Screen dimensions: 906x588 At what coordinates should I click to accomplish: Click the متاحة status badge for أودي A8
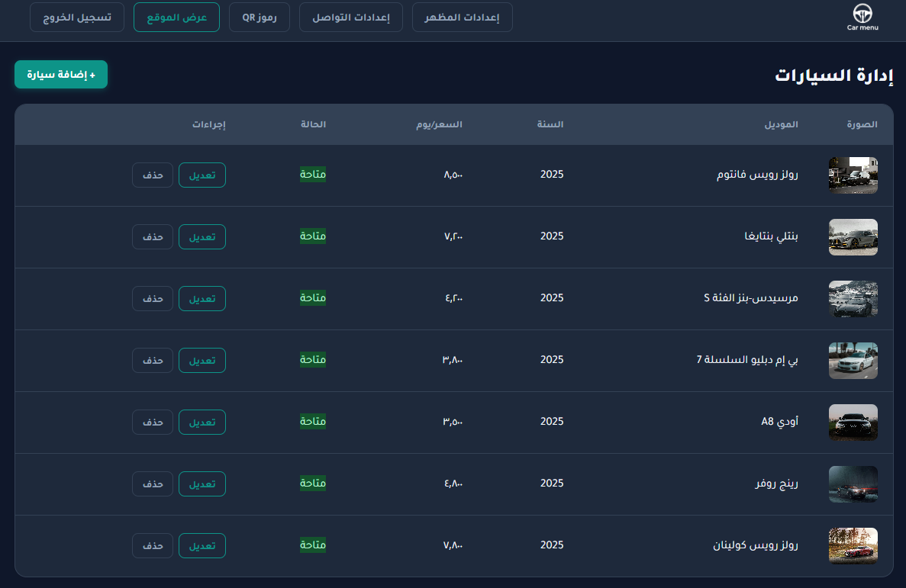(x=312, y=421)
